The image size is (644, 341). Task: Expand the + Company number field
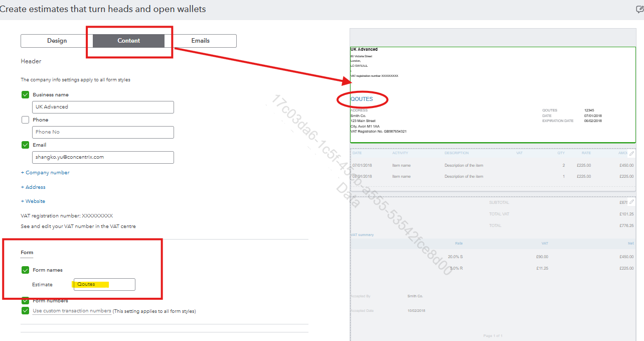(45, 173)
